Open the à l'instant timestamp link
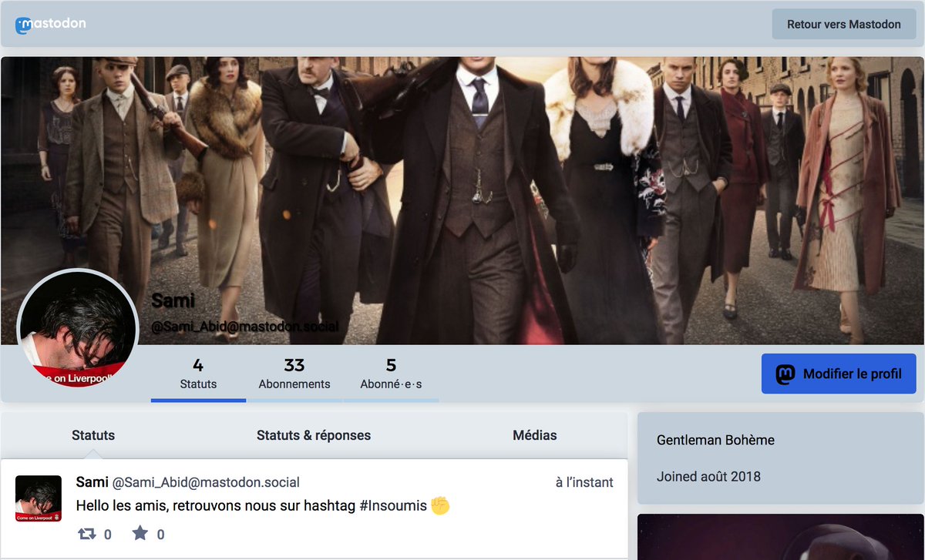The width and height of the screenshot is (925, 560). point(584,482)
